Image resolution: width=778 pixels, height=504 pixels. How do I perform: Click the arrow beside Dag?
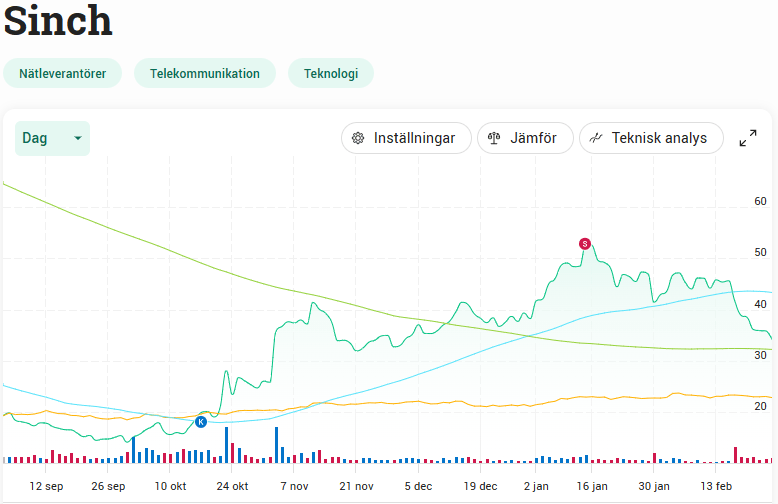pos(77,138)
